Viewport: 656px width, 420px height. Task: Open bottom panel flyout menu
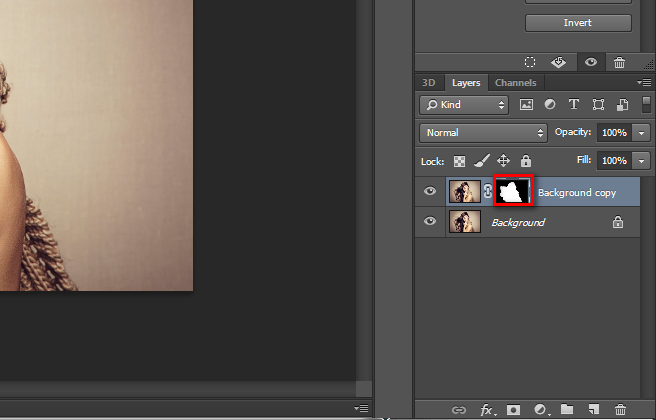(x=361, y=408)
